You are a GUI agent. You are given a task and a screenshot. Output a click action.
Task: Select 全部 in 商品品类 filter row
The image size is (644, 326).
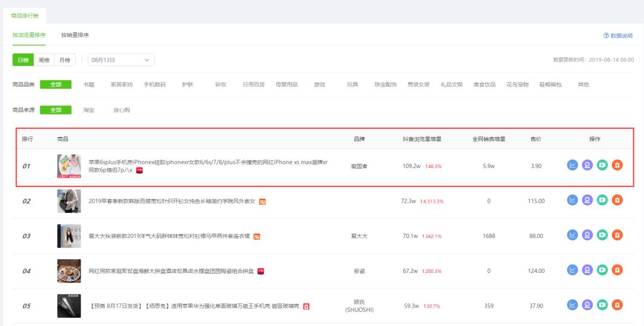click(55, 85)
